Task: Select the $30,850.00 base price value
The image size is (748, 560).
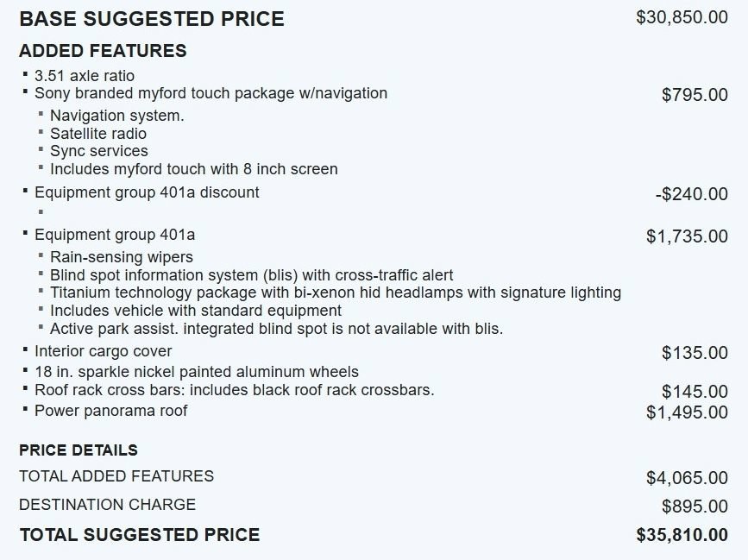Action: click(682, 17)
